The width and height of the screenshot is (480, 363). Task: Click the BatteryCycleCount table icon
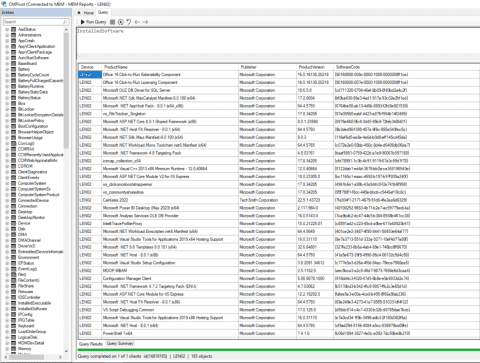[13, 75]
